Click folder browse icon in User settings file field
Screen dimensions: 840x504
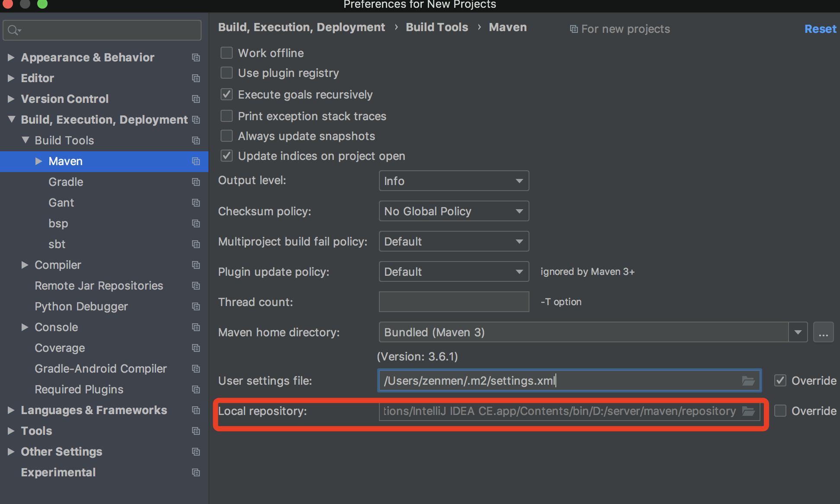click(x=748, y=381)
